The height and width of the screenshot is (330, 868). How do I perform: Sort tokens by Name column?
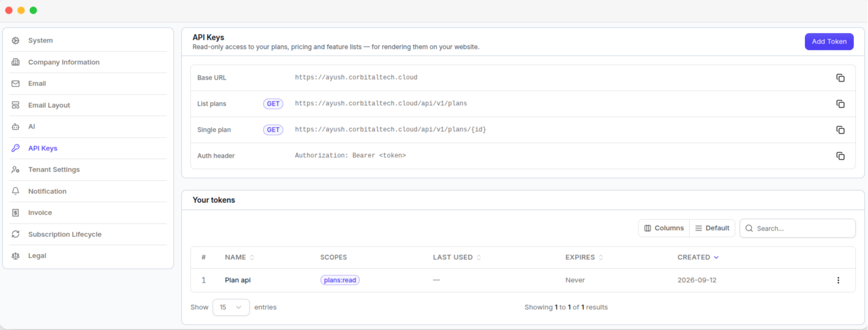pos(252,257)
